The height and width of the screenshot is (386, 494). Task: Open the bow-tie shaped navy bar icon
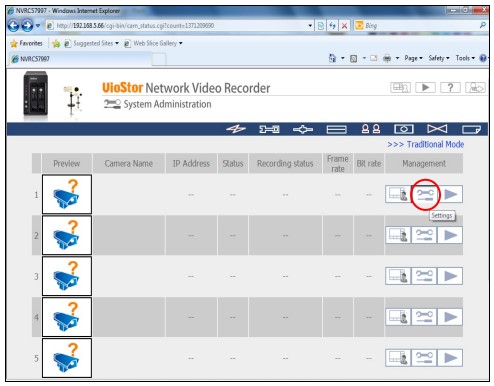437,129
